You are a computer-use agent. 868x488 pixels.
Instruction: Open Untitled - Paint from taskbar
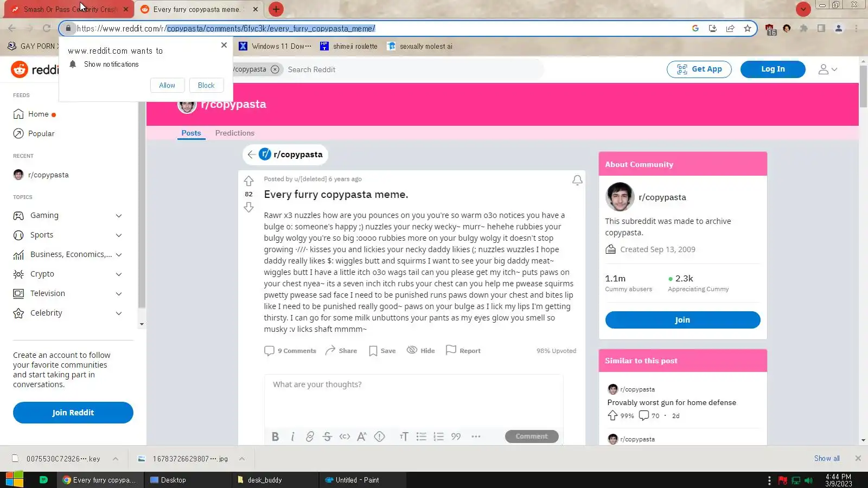pos(362,480)
